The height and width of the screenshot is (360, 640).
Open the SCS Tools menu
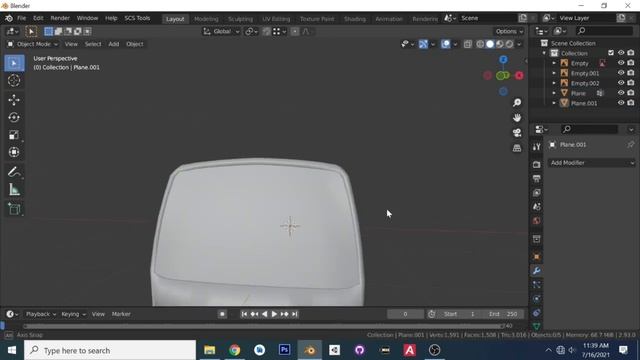click(x=137, y=18)
